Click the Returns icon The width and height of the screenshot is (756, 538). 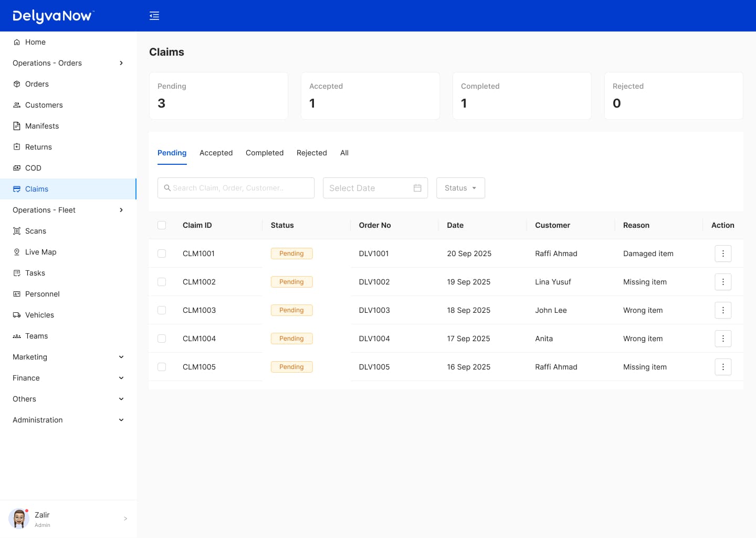click(x=17, y=147)
